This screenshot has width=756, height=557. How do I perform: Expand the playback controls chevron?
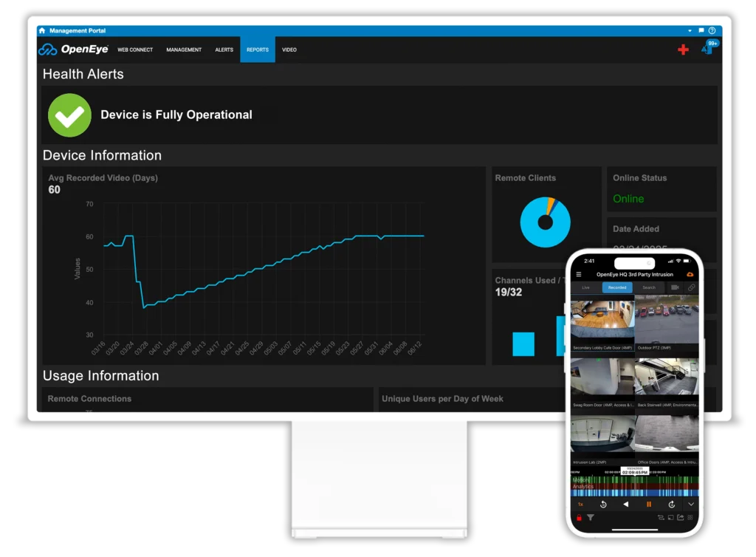click(691, 505)
